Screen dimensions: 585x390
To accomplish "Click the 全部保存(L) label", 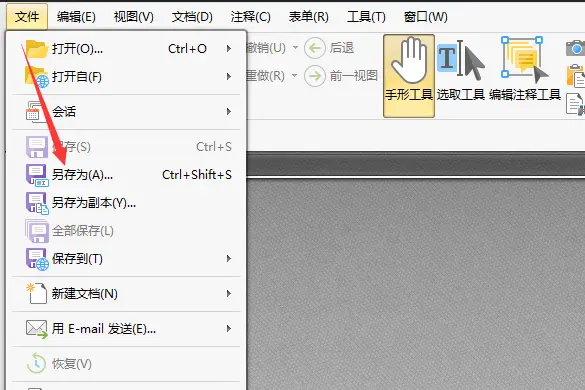I will [82, 231].
